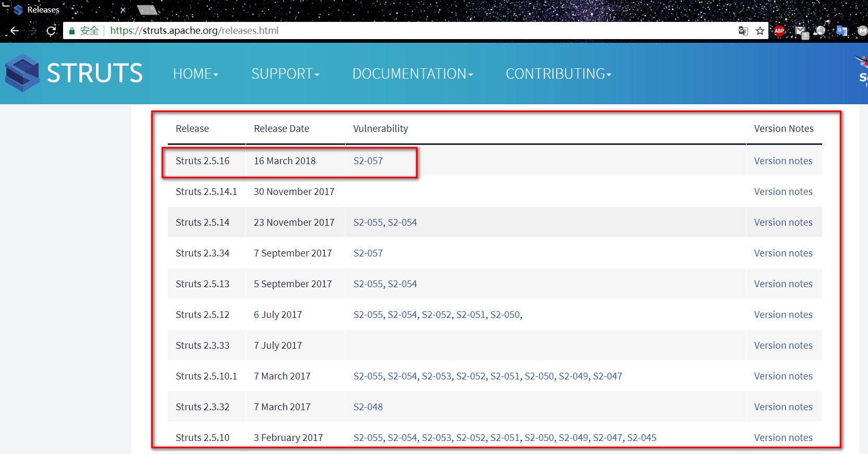Close the Releases browser tab
This screenshot has width=868, height=454.
(x=123, y=10)
